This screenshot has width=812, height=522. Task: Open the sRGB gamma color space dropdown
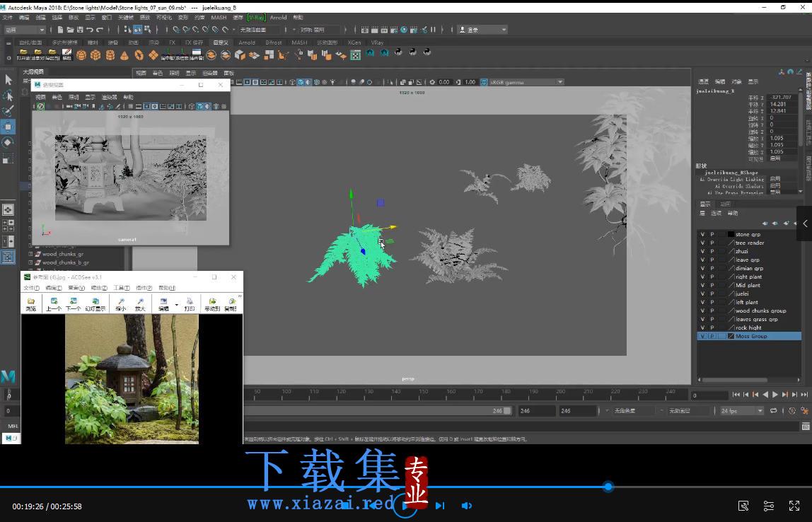pyautogui.click(x=527, y=82)
